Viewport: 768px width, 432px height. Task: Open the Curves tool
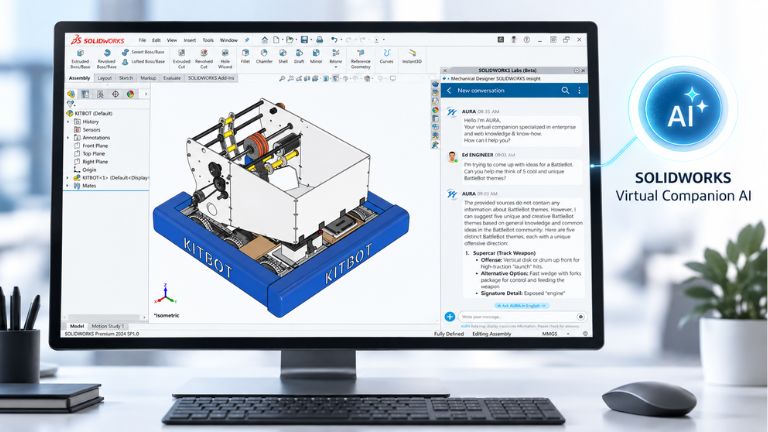(386, 56)
